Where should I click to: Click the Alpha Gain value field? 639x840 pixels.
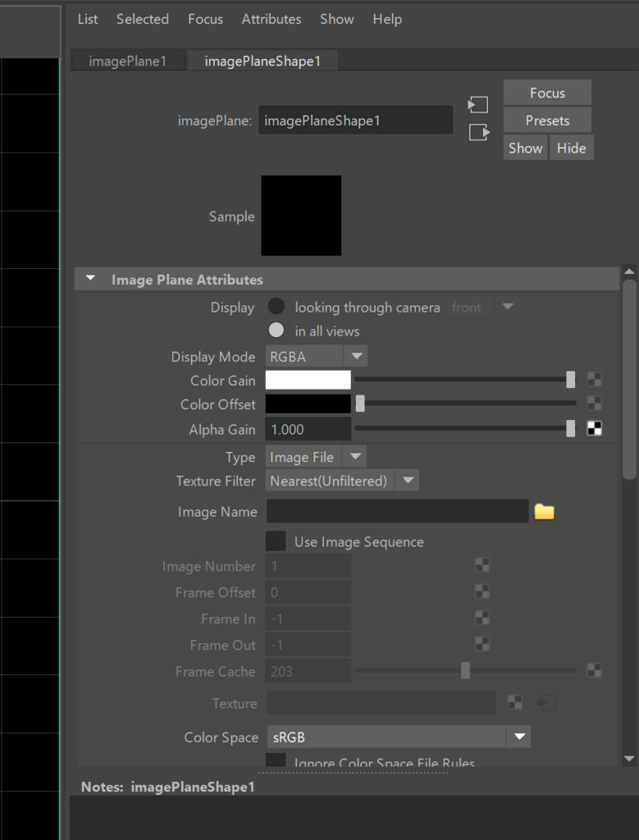point(308,429)
